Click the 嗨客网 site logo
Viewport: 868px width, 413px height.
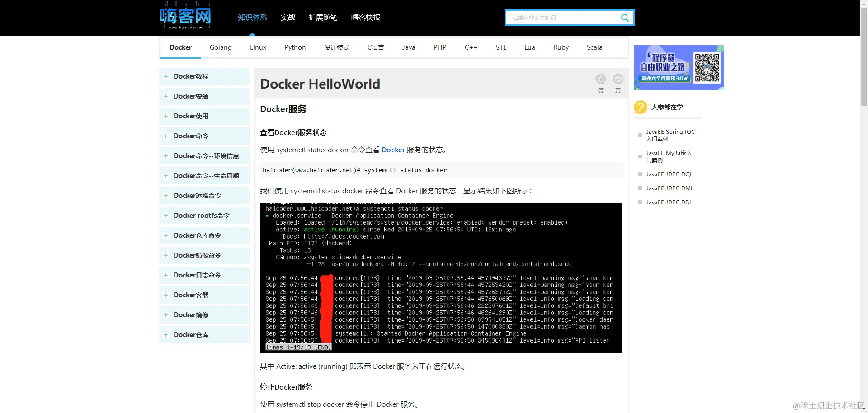tap(185, 16)
